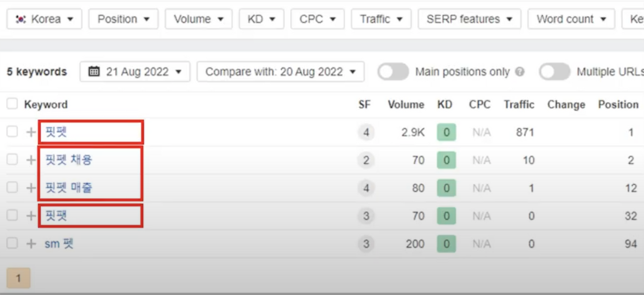Sort by the Position column header
This screenshot has width=644, height=295.
coord(618,105)
